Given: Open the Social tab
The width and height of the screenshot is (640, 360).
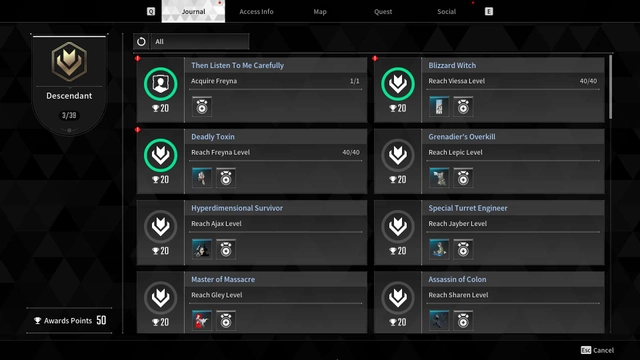Looking at the screenshot, I should [447, 11].
